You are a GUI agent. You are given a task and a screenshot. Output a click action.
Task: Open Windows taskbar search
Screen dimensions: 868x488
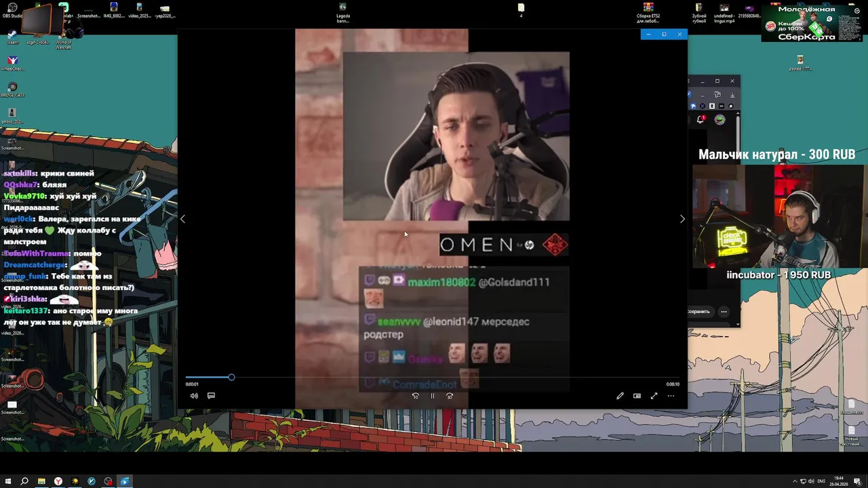24,481
